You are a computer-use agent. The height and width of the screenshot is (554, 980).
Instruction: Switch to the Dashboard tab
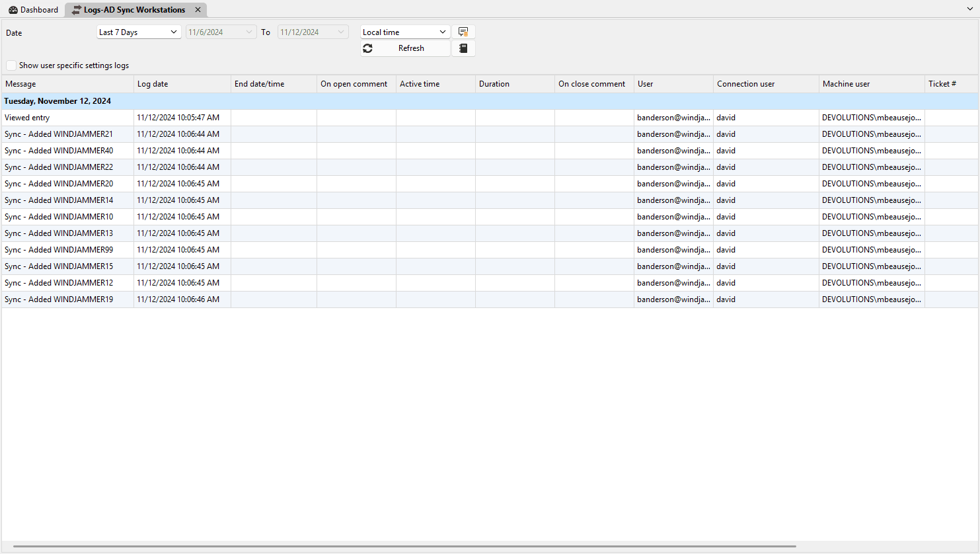coord(33,10)
